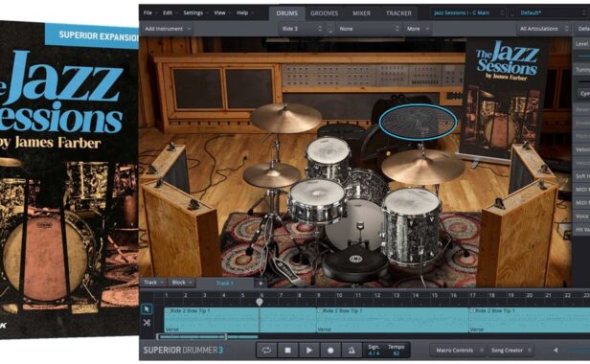
Task: Select the first Ride 2 Bow Tip 1 block
Action: pyautogui.click(x=240, y=320)
